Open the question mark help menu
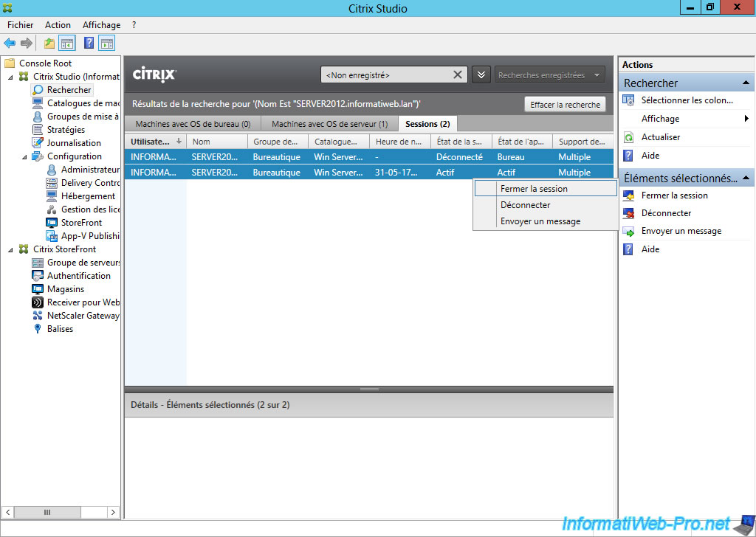The height and width of the screenshot is (537, 756). [x=134, y=25]
